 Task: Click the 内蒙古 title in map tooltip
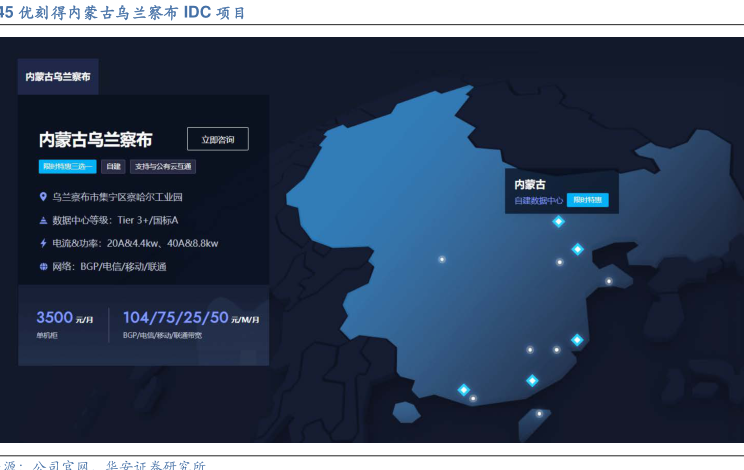pyautogui.click(x=530, y=184)
